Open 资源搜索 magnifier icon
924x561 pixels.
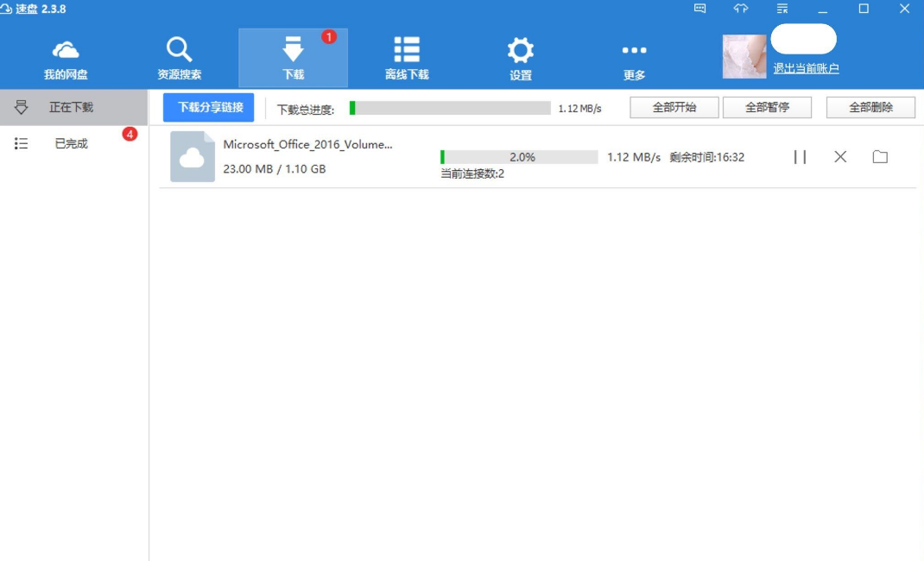point(179,49)
